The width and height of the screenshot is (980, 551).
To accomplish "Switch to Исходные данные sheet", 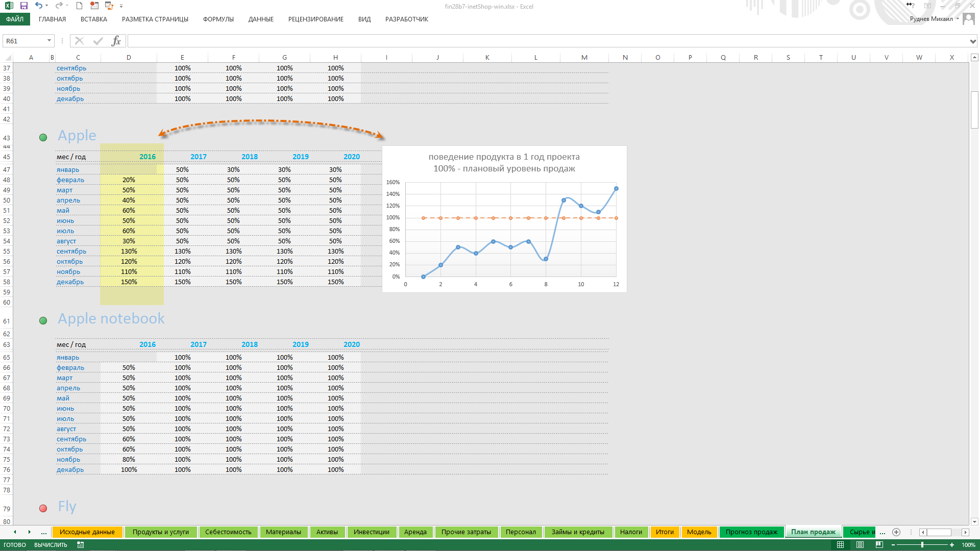I will tap(87, 532).
